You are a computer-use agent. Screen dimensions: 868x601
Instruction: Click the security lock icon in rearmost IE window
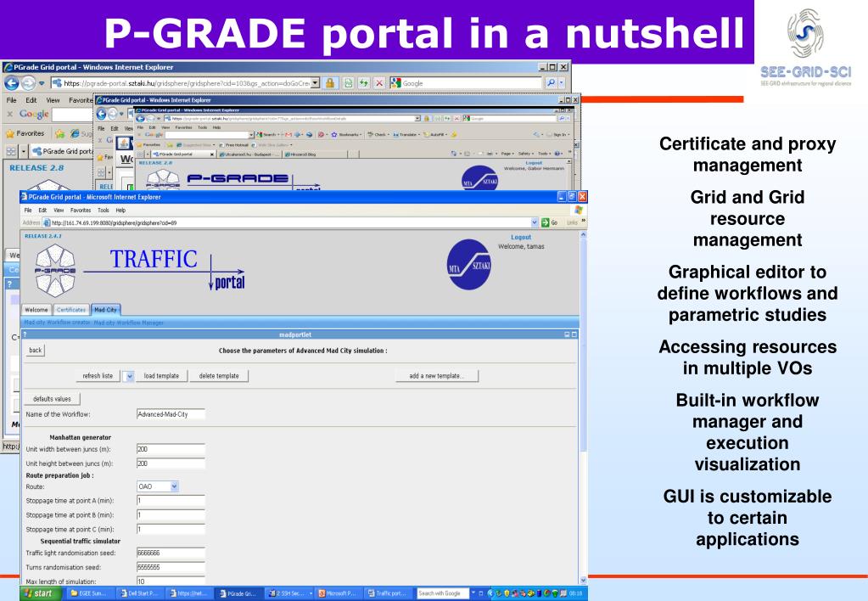point(330,83)
